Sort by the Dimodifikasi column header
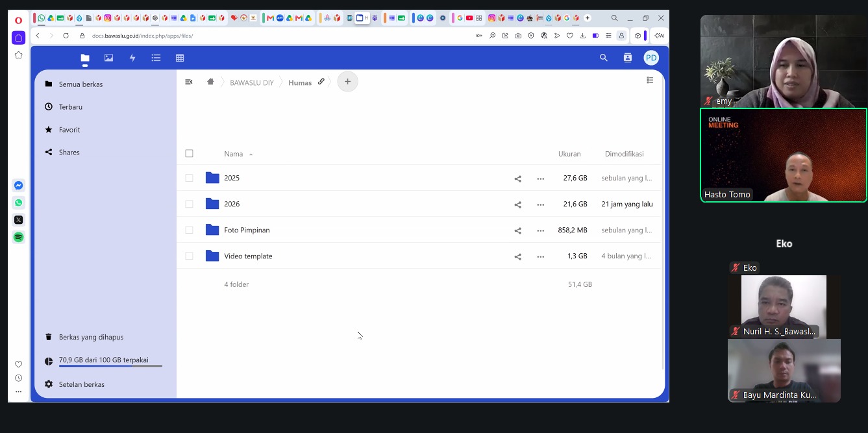This screenshot has width=868, height=433. (624, 154)
